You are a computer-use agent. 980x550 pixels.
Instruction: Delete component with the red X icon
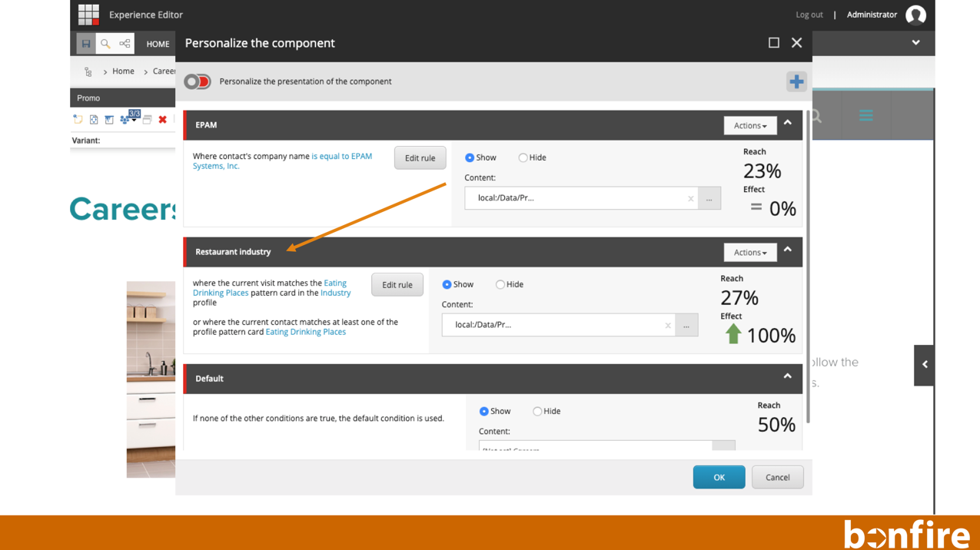162,120
